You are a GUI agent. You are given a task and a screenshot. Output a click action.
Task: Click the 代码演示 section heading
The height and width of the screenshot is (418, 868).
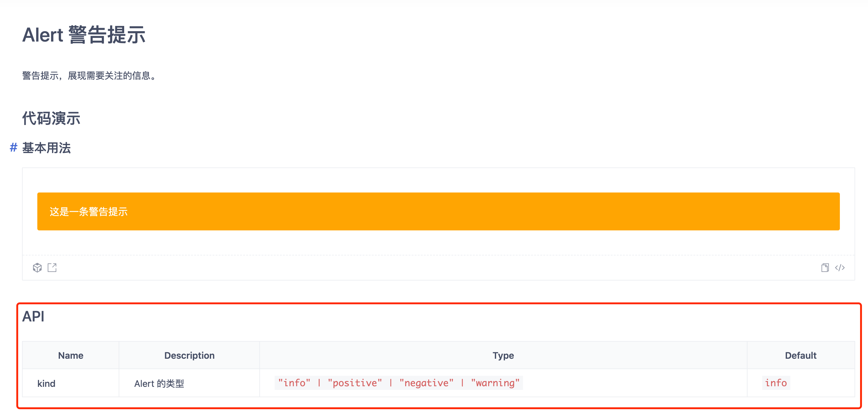tap(51, 119)
